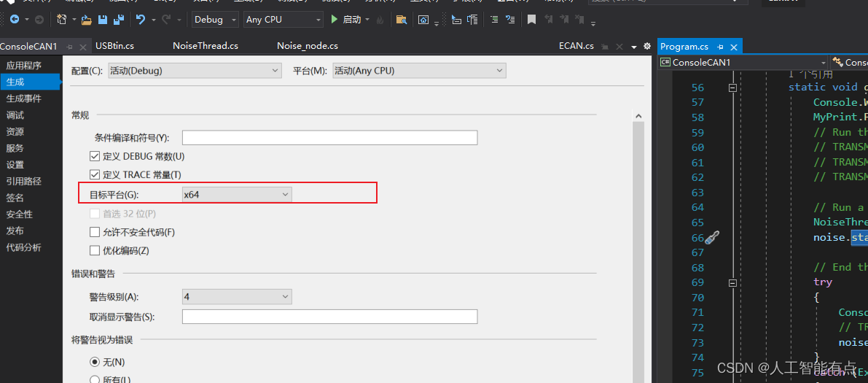
Task: Open the 配置 configuration dropdown
Action: [x=195, y=71]
